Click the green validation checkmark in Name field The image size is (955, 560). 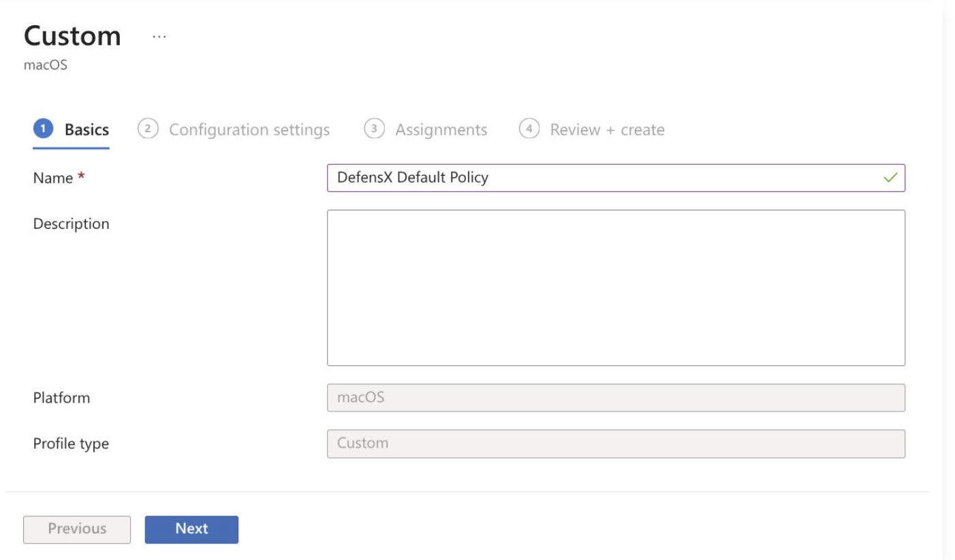[890, 178]
